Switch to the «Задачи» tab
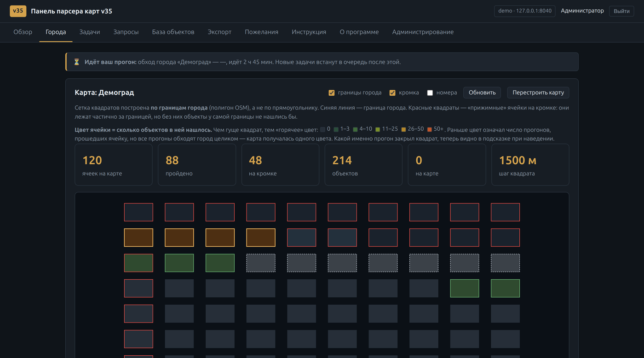644x358 pixels. click(90, 32)
